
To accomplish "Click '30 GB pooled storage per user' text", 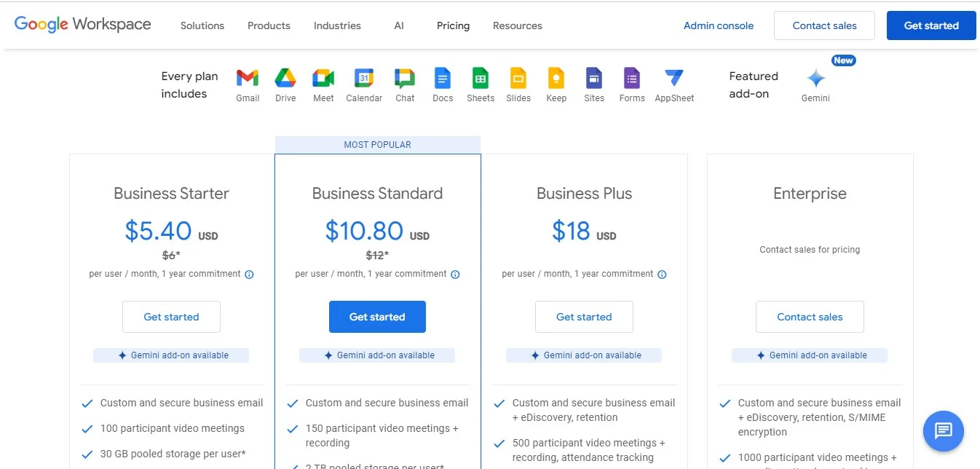I will click(x=173, y=454).
